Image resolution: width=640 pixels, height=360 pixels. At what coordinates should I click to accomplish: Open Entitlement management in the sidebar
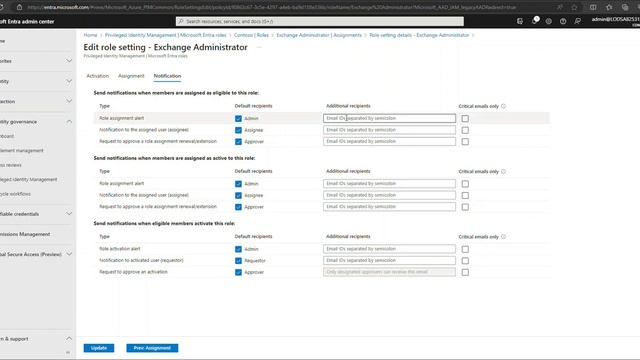pyautogui.click(x=22, y=151)
